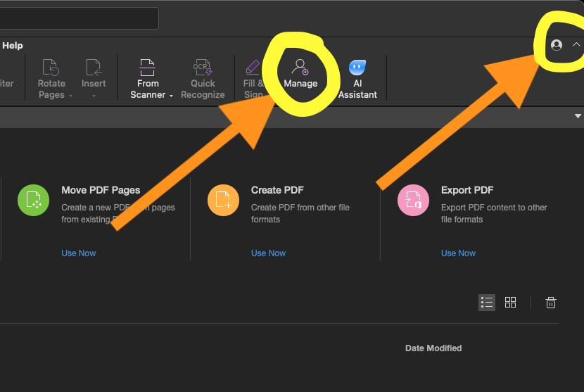The image size is (584, 392).
Task: Open the Insert dropdown menu
Action: [94, 95]
